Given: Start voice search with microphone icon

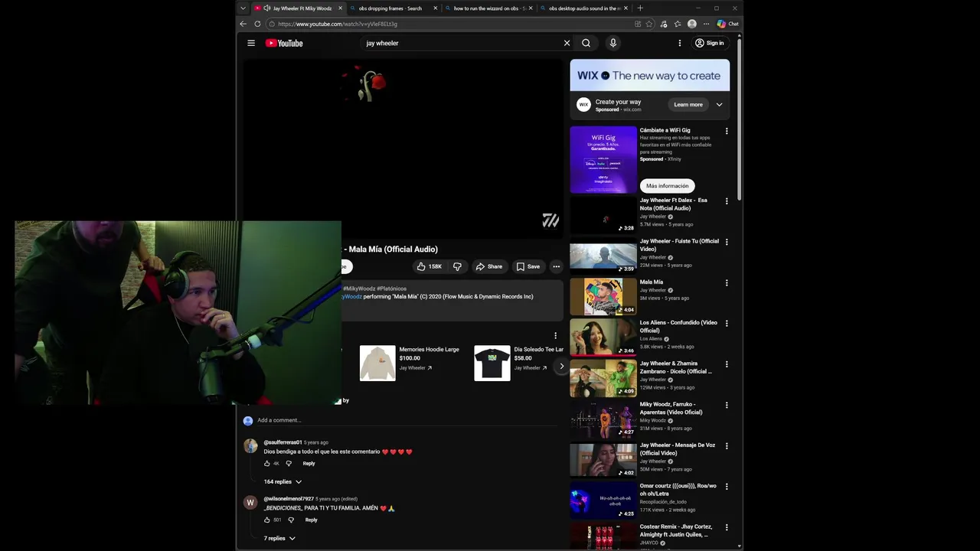Looking at the screenshot, I should (x=612, y=43).
